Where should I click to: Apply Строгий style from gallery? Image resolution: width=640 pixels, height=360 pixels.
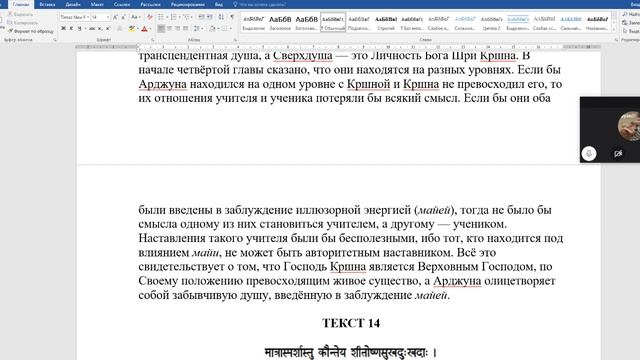pos(386,22)
